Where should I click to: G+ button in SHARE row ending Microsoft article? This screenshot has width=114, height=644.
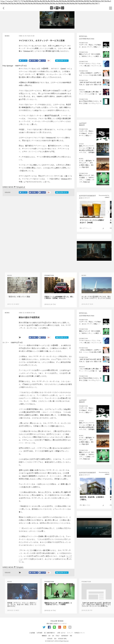[49, 192]
